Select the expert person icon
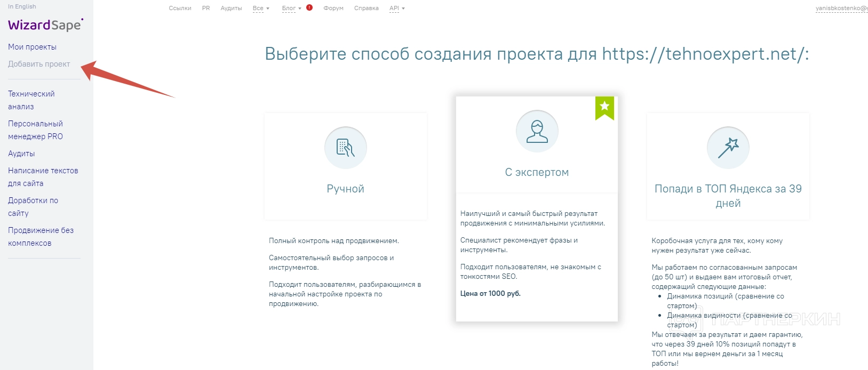The image size is (868, 370). 537,131
